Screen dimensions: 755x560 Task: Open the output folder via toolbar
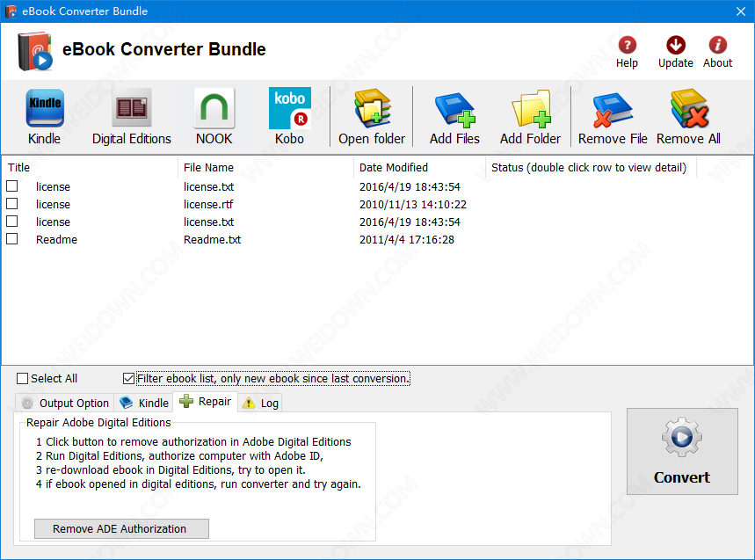click(372, 117)
